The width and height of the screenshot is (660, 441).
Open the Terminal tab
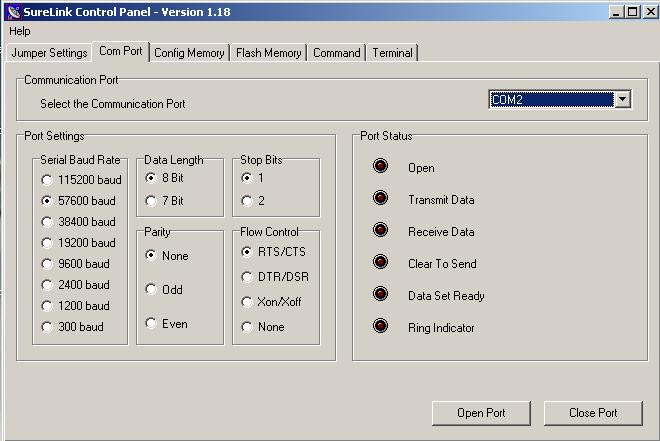pyautogui.click(x=392, y=53)
